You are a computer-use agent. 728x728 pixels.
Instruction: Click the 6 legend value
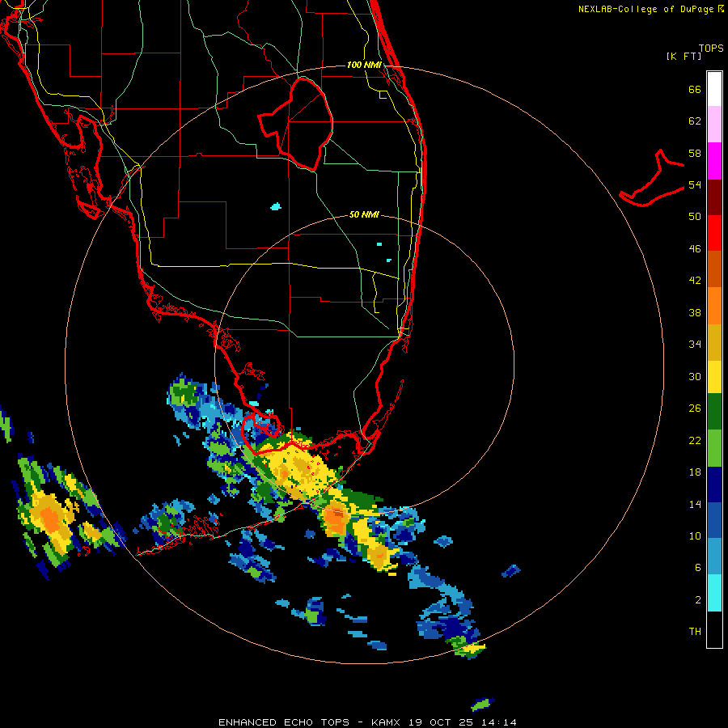coord(698,568)
